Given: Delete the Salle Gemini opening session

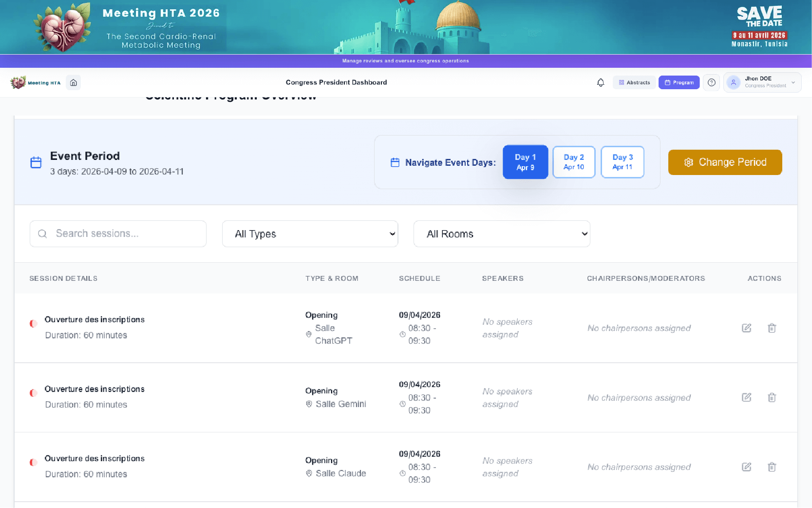Looking at the screenshot, I should [772, 397].
